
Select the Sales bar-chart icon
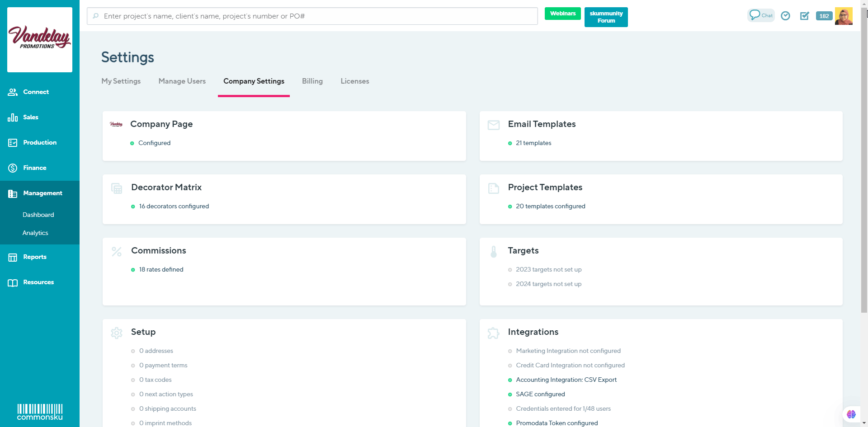(x=12, y=117)
